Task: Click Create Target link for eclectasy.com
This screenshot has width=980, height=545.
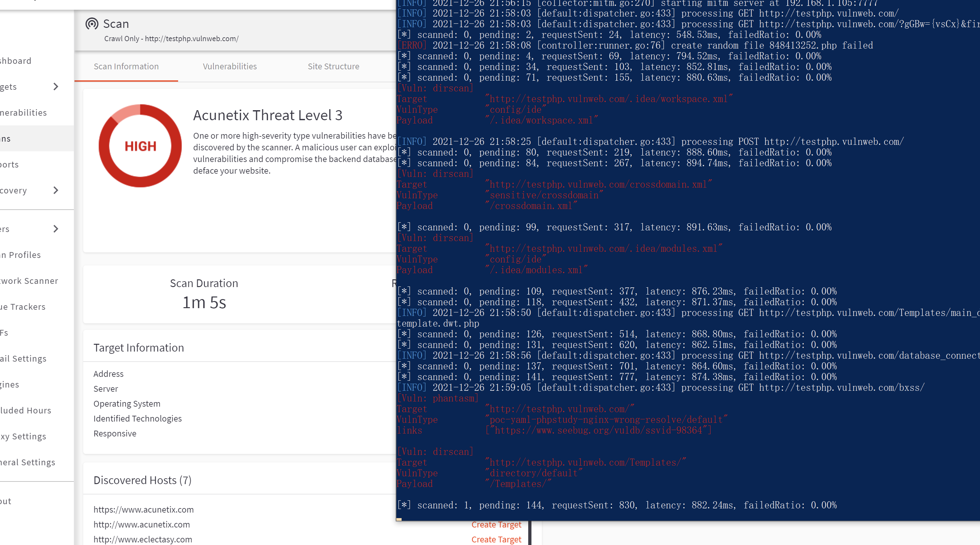Action: coord(496,539)
